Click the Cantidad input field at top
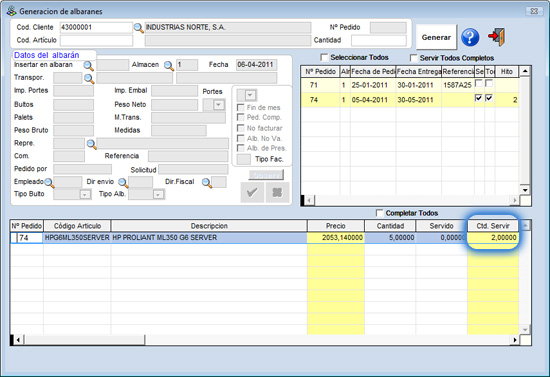This screenshot has width=550, height=377. pos(379,41)
